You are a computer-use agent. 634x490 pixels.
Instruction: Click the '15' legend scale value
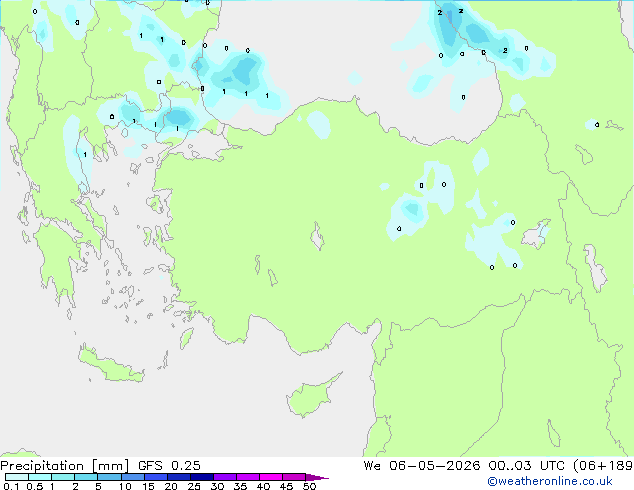pos(148,486)
